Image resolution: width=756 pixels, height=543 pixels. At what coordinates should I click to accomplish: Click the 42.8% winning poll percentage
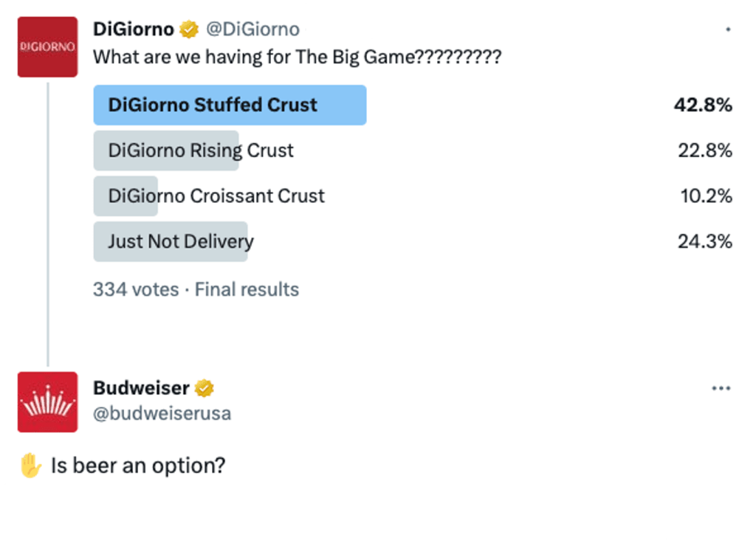click(702, 105)
